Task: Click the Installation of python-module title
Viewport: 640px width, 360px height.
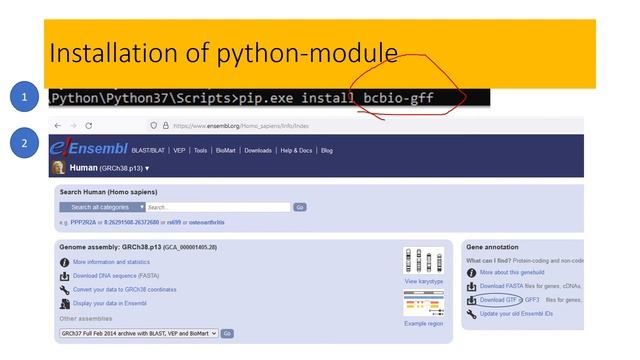Action: click(x=223, y=53)
